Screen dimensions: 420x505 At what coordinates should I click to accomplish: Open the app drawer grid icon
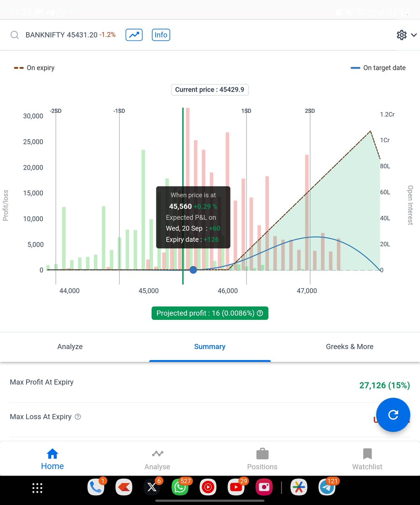point(37,488)
